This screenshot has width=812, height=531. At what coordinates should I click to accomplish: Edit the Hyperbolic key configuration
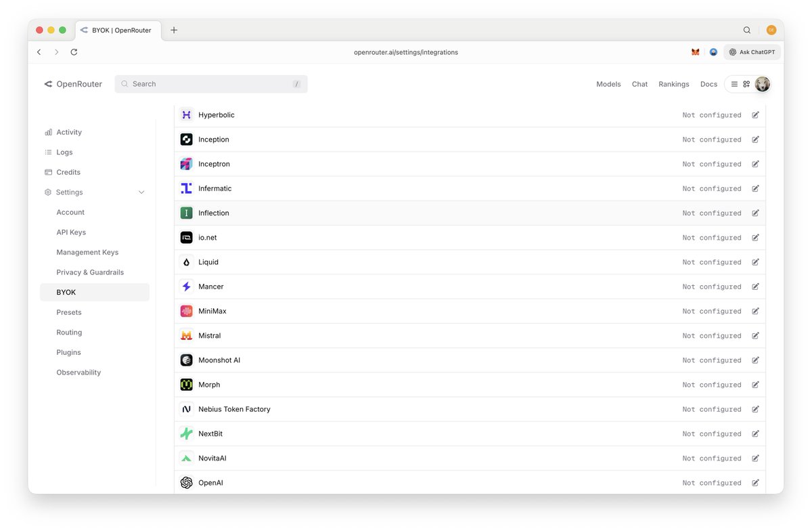click(755, 115)
